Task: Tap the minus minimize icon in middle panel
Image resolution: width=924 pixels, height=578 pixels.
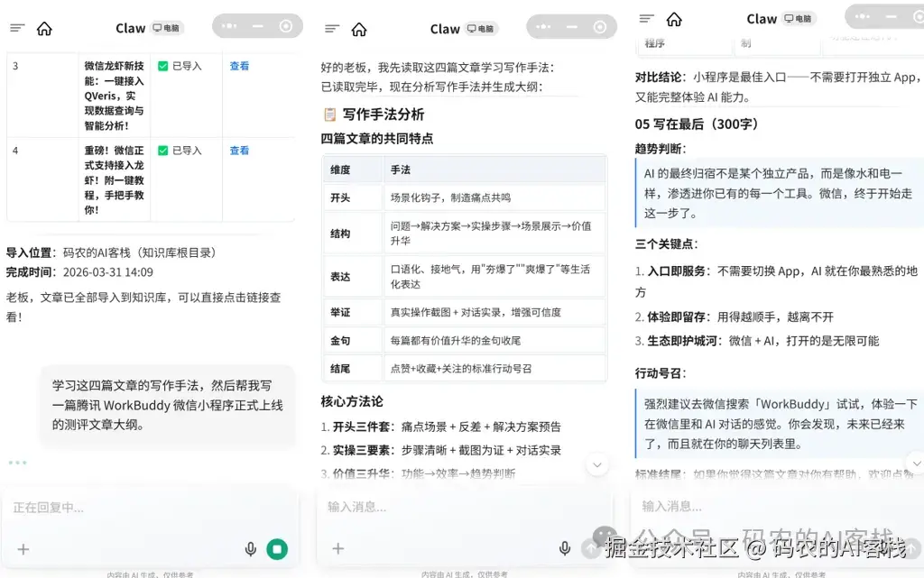Action: (x=571, y=26)
